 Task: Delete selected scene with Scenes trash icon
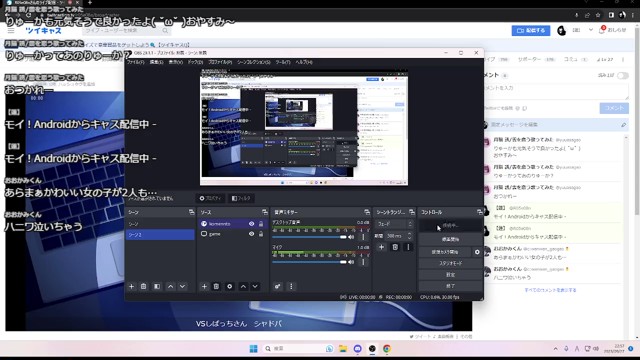(143, 287)
